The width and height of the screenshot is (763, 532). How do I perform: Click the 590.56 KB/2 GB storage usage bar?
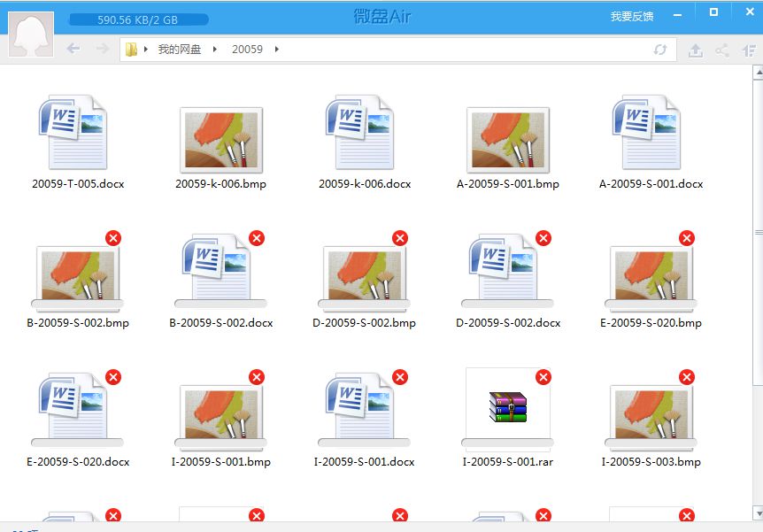(139, 20)
